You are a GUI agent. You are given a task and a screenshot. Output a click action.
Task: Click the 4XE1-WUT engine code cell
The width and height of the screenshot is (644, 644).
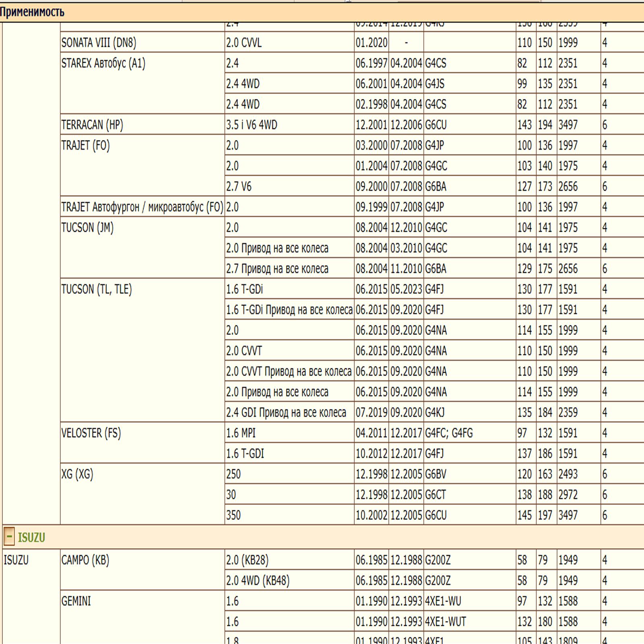pos(445,621)
